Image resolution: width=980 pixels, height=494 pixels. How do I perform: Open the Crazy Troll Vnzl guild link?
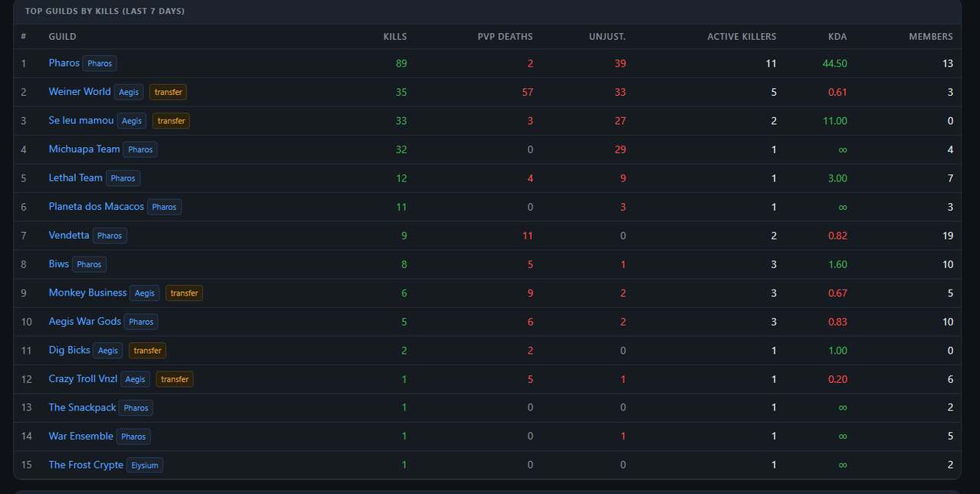[84, 378]
